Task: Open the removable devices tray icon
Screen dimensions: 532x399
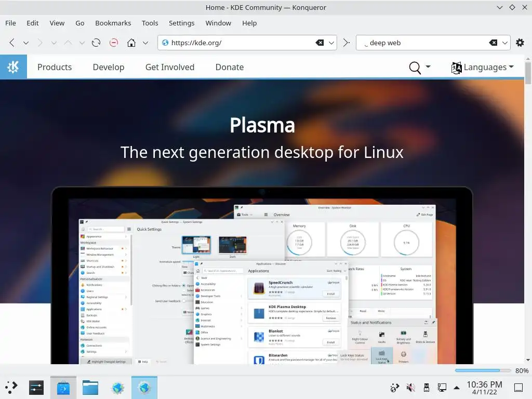Action: (x=427, y=388)
